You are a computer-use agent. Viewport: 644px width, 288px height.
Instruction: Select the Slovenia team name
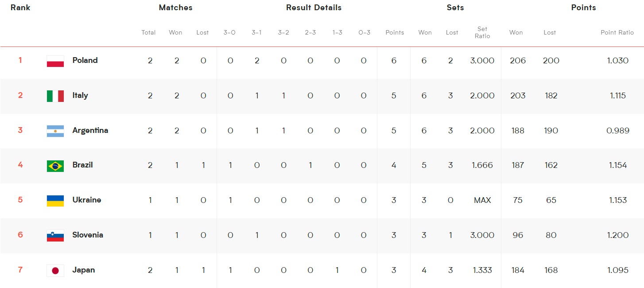88,235
